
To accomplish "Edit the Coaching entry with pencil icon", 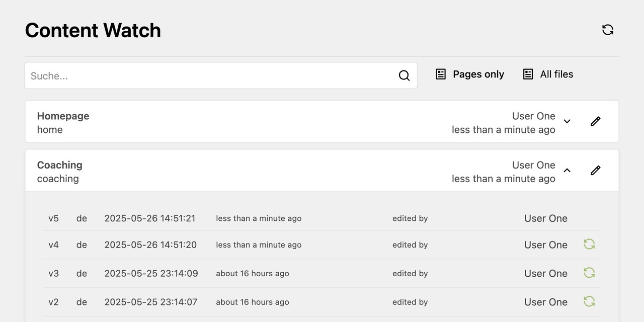I will [596, 170].
